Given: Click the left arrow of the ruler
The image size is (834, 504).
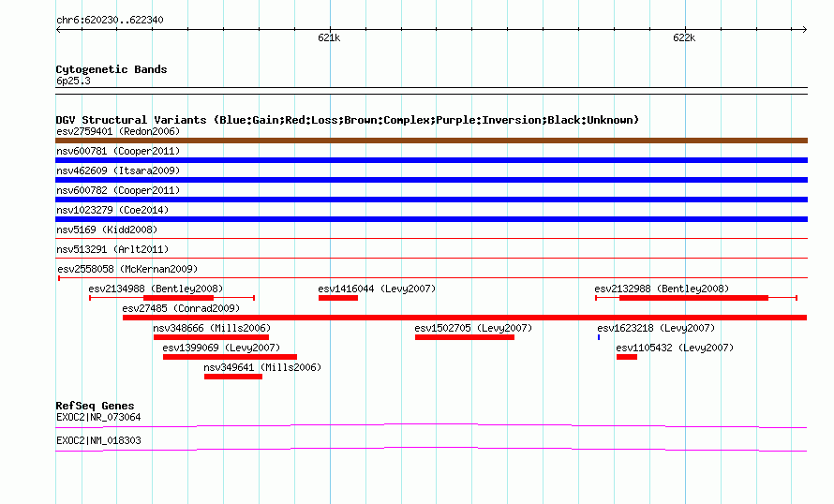Looking at the screenshot, I should click(x=58, y=30).
